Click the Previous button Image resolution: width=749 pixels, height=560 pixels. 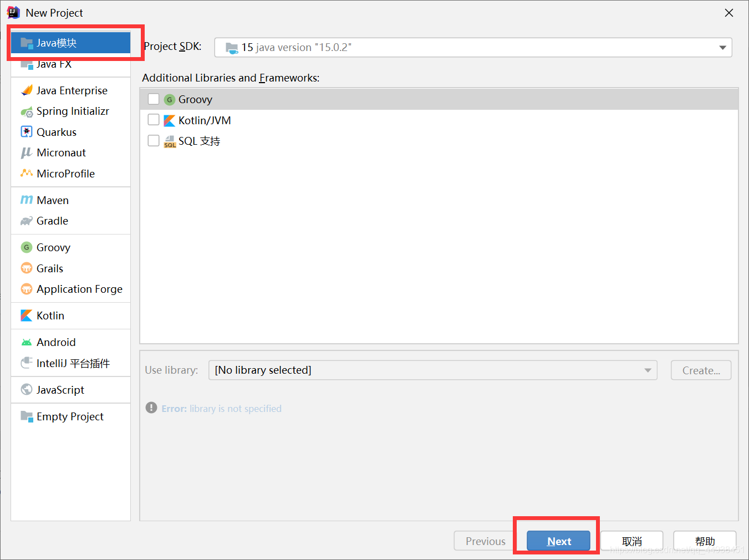click(x=485, y=541)
